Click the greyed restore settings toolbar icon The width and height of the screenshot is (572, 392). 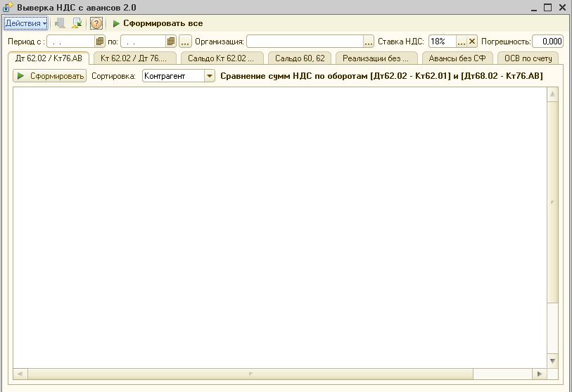[x=60, y=23]
